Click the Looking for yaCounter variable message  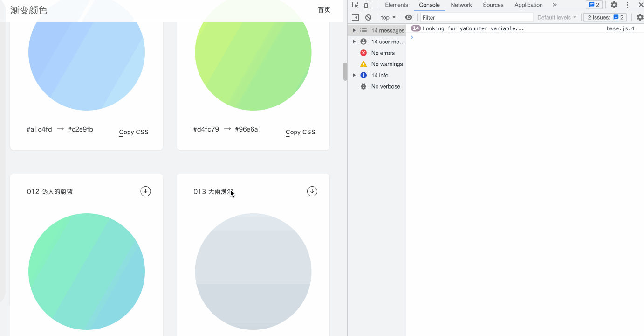[473, 28]
